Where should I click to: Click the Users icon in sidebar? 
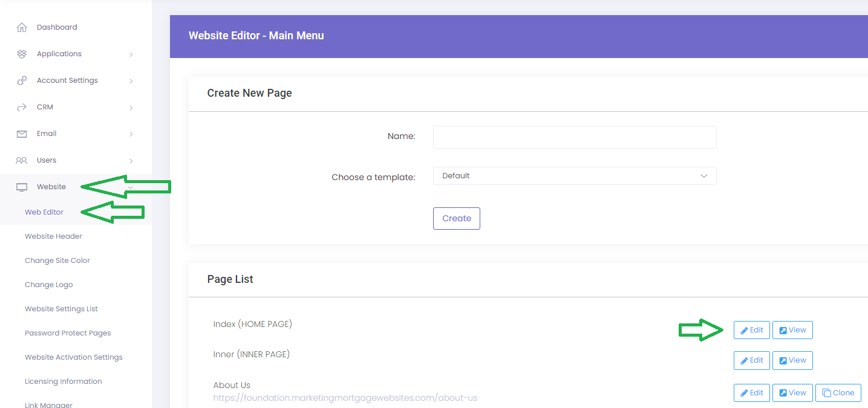21,160
